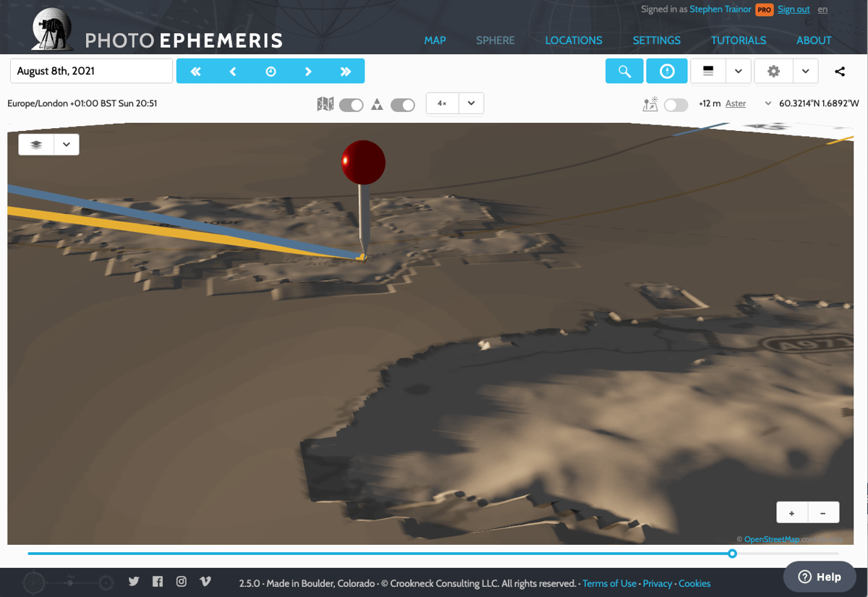Sign out of the account
Screen dimensions: 868x597
tap(793, 9)
